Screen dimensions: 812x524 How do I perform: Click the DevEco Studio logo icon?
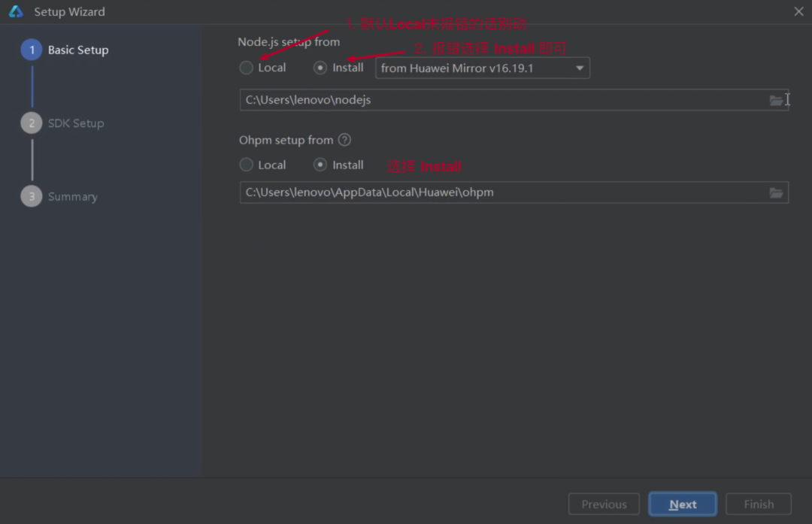coord(16,11)
